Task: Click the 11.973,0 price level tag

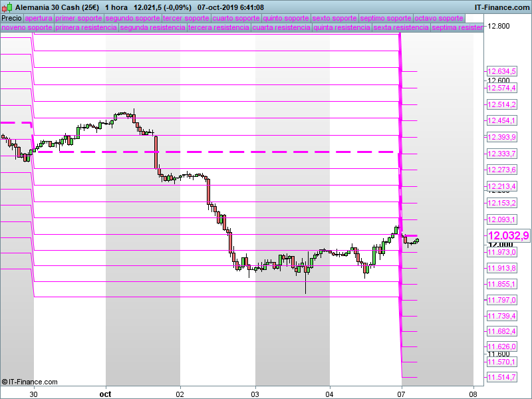Action: (502, 252)
